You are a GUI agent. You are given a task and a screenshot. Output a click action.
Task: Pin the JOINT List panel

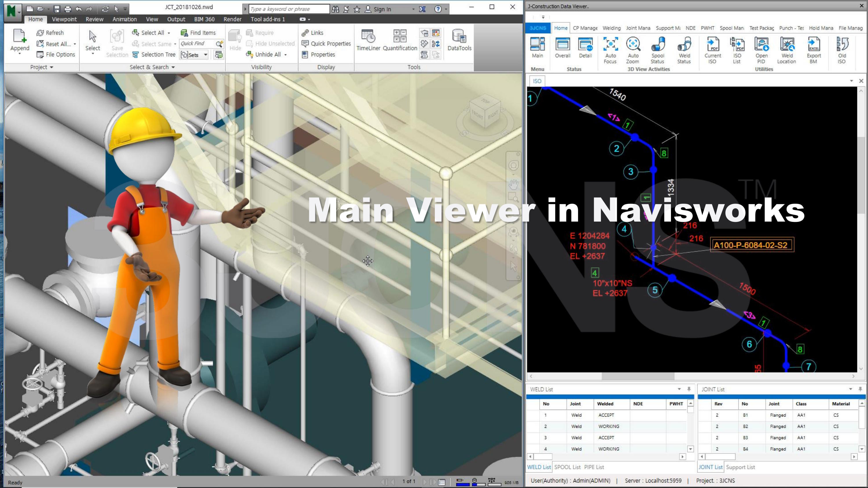click(x=860, y=389)
